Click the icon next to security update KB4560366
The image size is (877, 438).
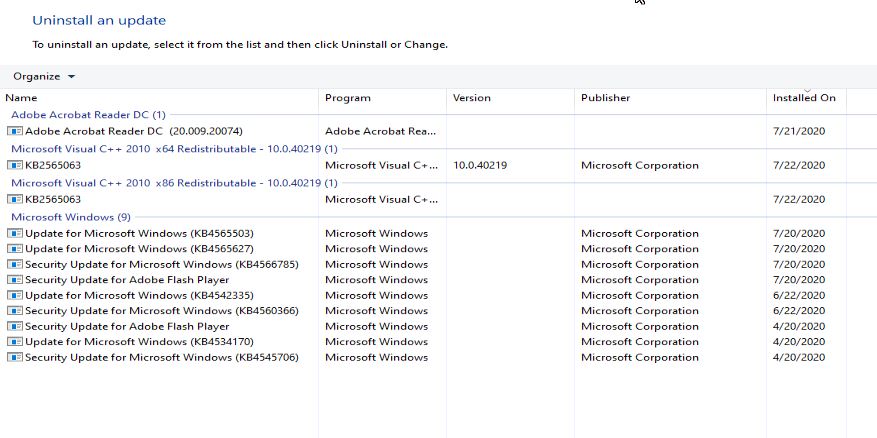tap(15, 311)
